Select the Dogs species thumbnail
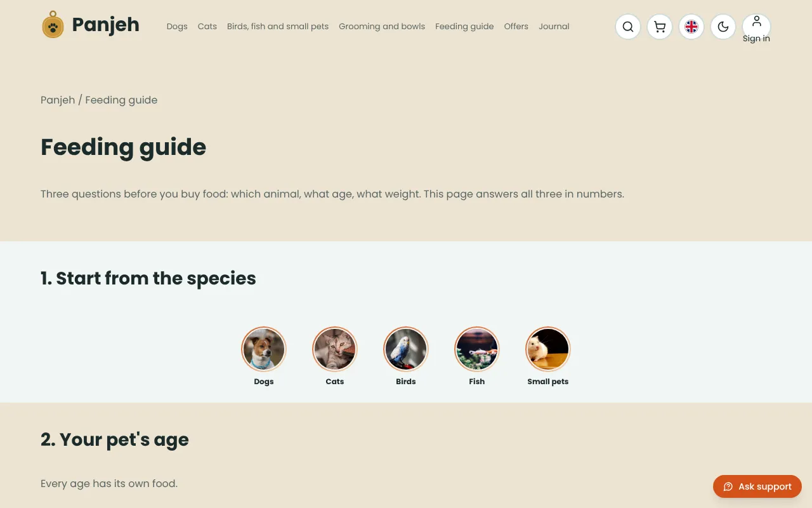This screenshot has width=812, height=508. [264, 349]
